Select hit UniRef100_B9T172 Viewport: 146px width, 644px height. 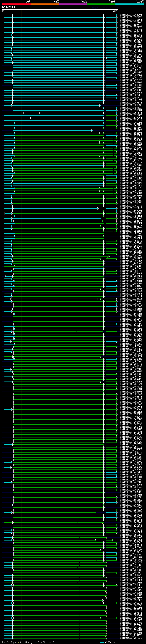pyautogui.click(x=131, y=27)
